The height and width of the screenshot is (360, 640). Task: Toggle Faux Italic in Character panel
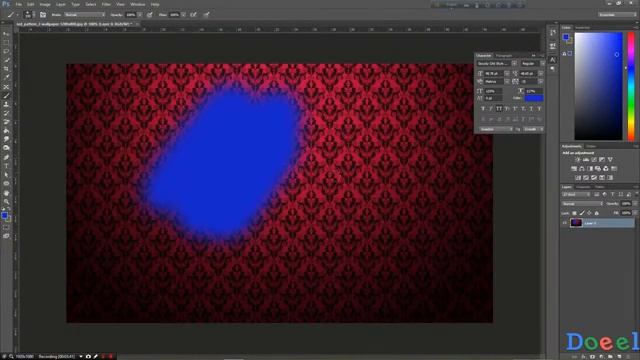pos(491,109)
